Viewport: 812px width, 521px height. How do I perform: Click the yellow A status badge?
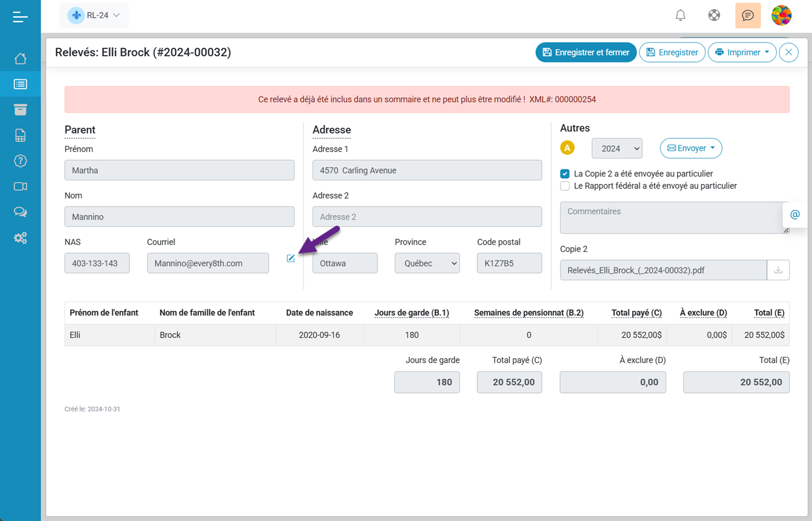pos(567,147)
